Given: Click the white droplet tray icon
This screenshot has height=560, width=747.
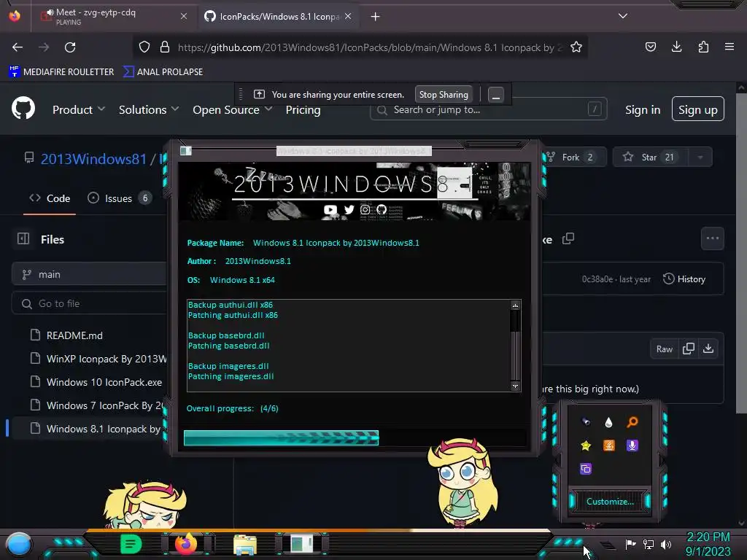Looking at the screenshot, I should pos(609,422).
